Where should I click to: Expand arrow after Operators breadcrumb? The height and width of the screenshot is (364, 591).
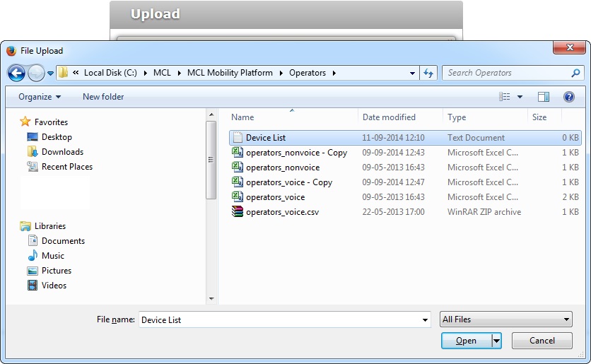coord(334,73)
